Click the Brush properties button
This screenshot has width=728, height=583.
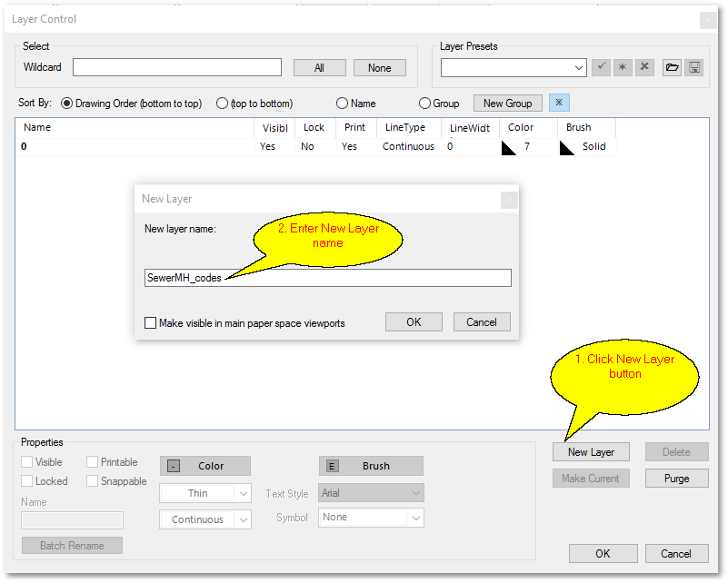pos(371,466)
